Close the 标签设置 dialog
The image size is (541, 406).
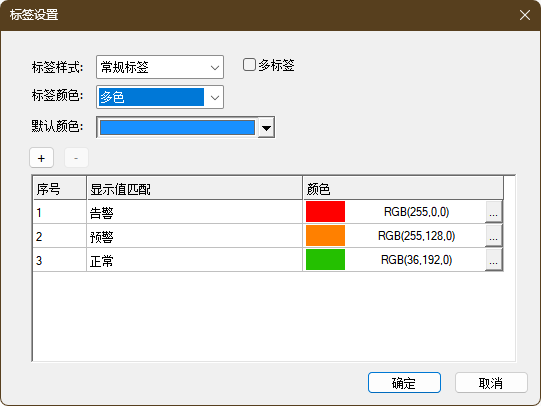[525, 15]
